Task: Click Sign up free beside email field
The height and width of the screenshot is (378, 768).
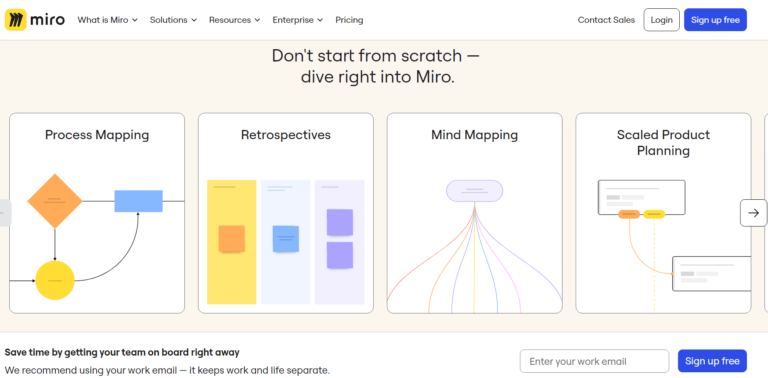Action: pos(712,361)
